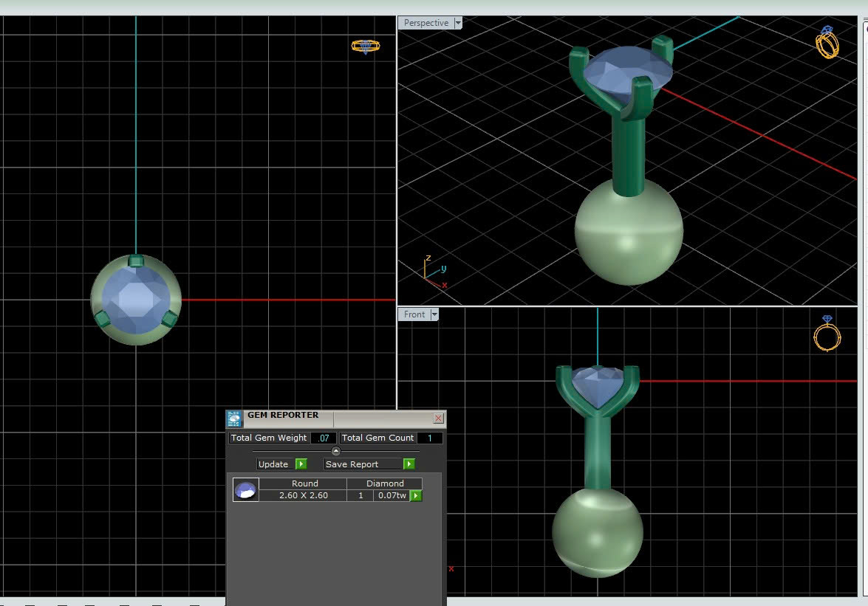Close the Gem Reporter panel
The width and height of the screenshot is (868, 606).
438,419
